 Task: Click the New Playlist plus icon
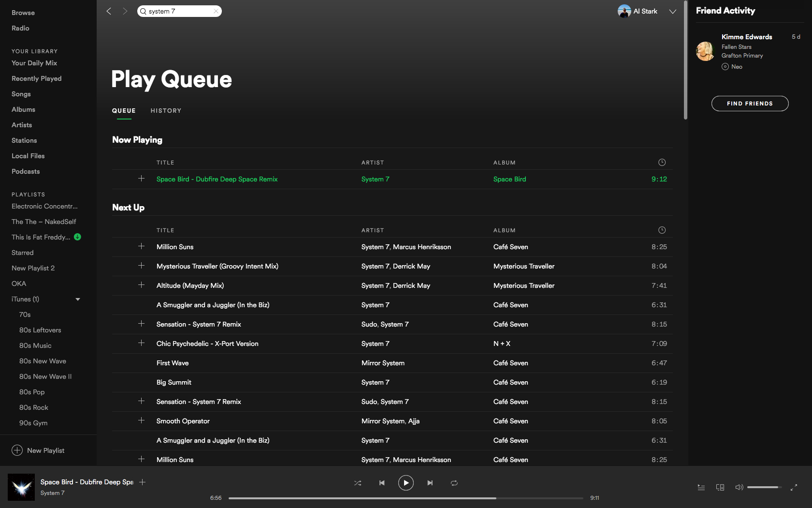tap(17, 450)
